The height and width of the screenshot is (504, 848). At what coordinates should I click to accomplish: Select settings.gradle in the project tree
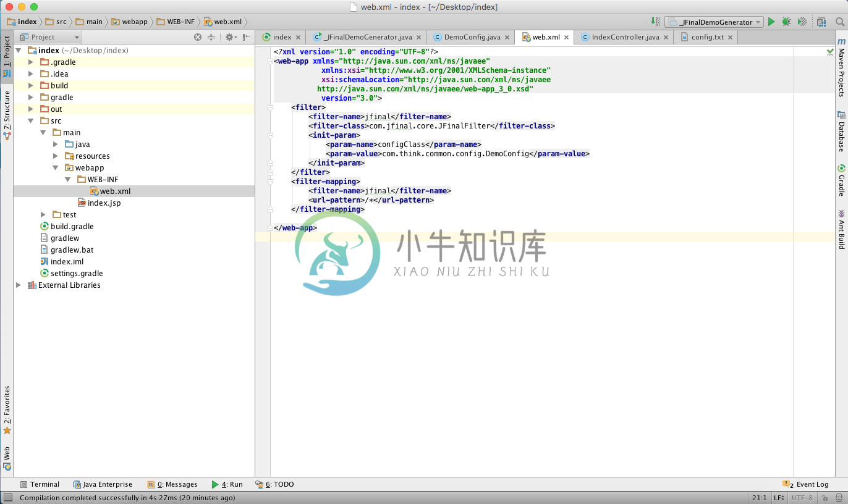pos(71,273)
